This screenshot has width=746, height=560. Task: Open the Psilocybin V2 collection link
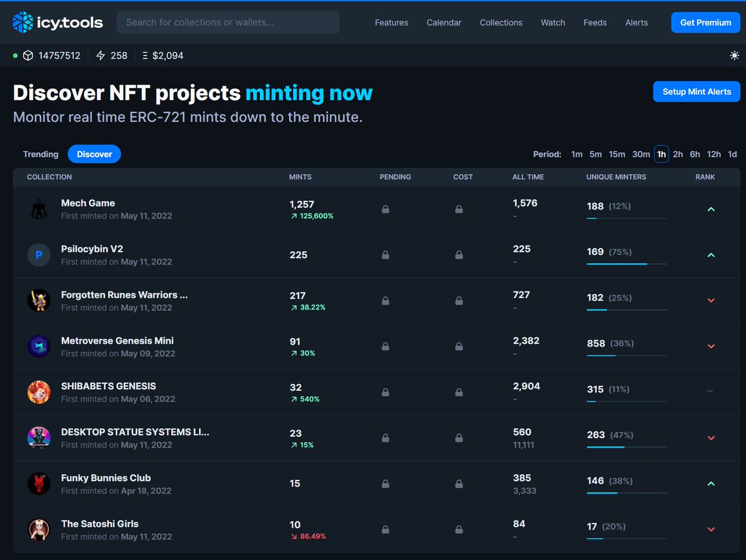92,249
